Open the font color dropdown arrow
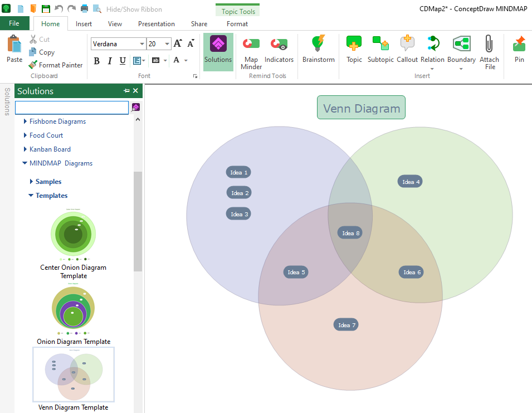Viewport: 532px width, 413px height. click(186, 60)
